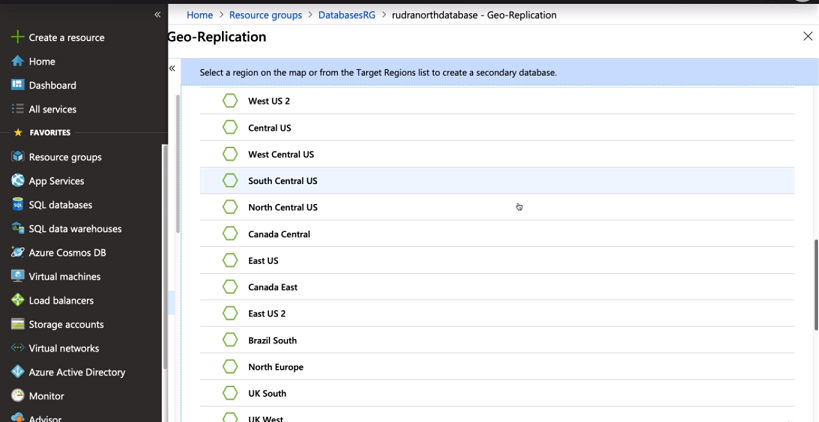Go to SQL databases favorite
819x422 pixels.
pos(61,205)
